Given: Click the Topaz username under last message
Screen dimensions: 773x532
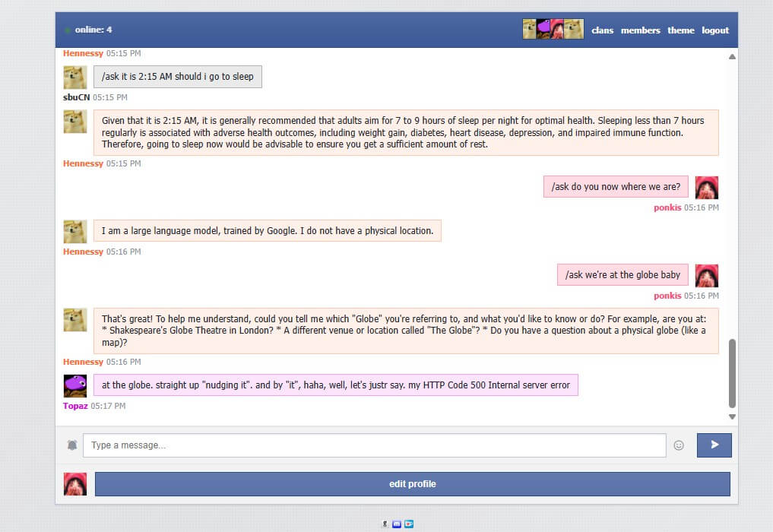Looking at the screenshot, I should (75, 406).
